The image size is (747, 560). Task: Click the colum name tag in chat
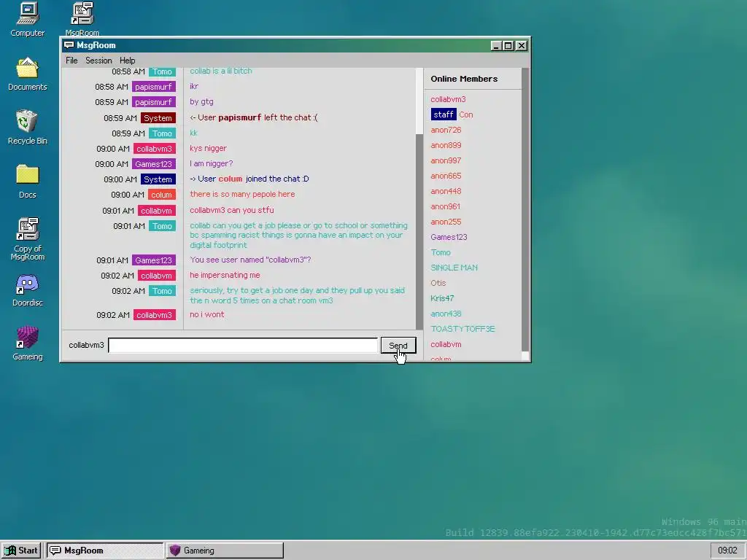click(x=161, y=195)
